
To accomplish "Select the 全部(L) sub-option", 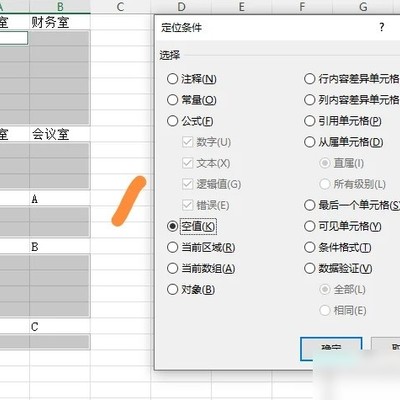I will point(325,289).
